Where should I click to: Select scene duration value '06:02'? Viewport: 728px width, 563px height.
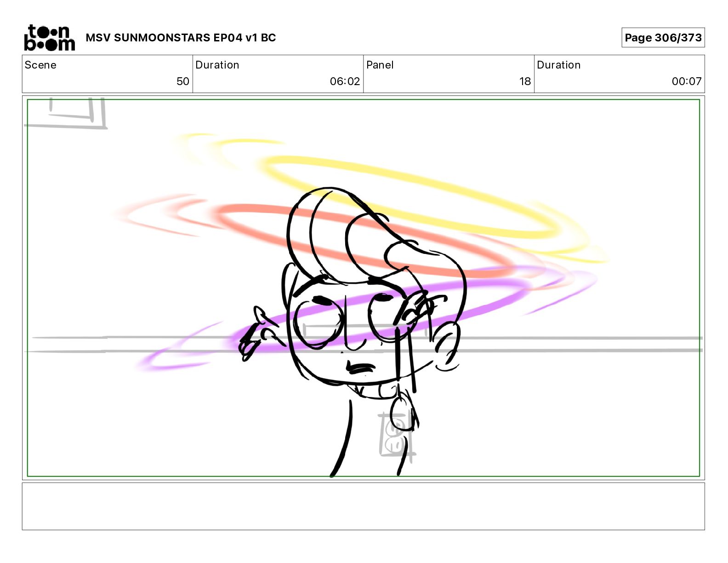345,81
